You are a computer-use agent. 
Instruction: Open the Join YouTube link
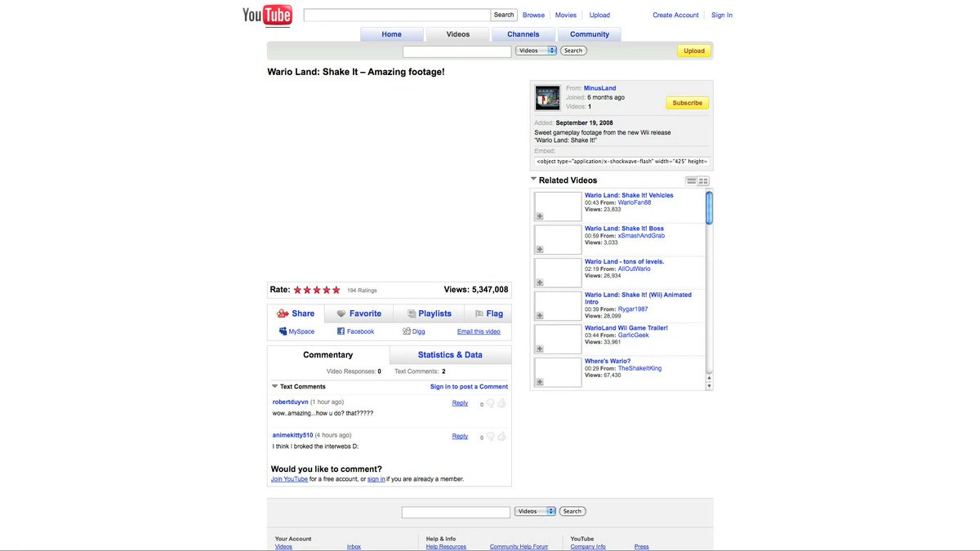(x=289, y=479)
